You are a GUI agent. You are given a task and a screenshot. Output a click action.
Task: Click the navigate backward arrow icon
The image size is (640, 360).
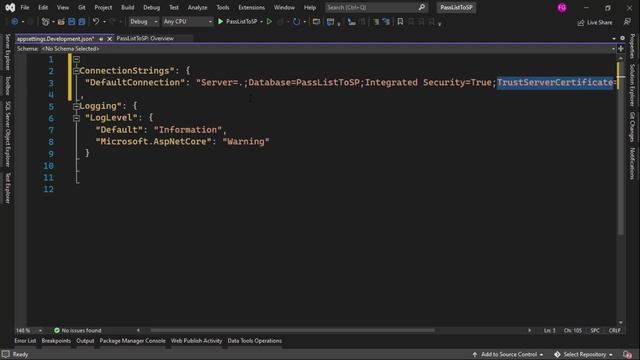(14, 22)
